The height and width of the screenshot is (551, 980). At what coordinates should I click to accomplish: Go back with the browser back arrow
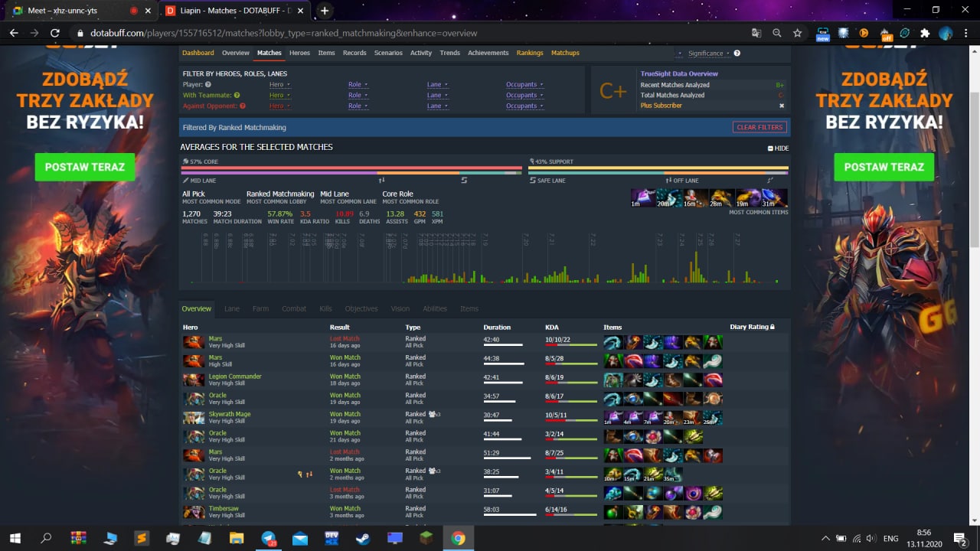point(14,33)
